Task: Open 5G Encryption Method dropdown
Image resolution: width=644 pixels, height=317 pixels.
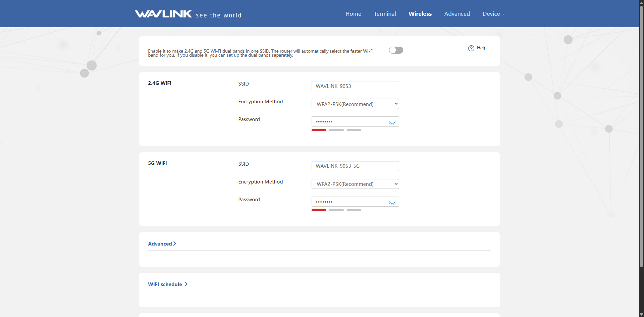Action: pyautogui.click(x=355, y=184)
